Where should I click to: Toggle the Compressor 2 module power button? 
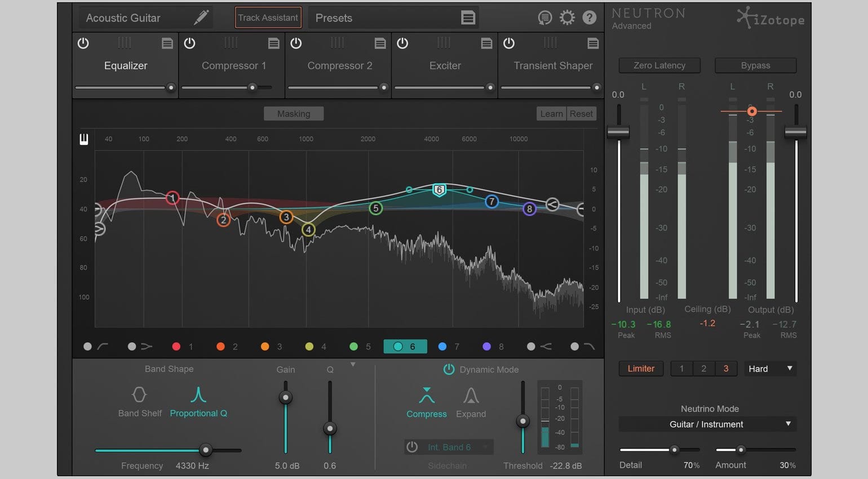tap(296, 43)
